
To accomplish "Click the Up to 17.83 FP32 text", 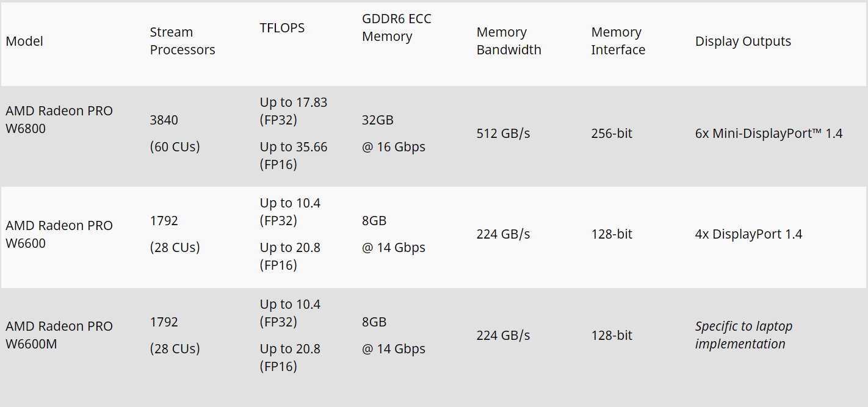I will pyautogui.click(x=294, y=111).
